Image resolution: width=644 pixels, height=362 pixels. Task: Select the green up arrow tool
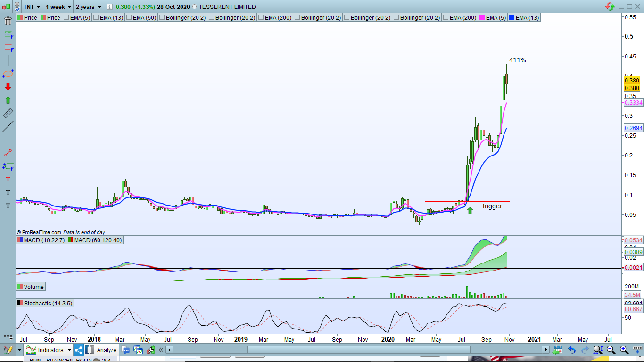coord(8,100)
